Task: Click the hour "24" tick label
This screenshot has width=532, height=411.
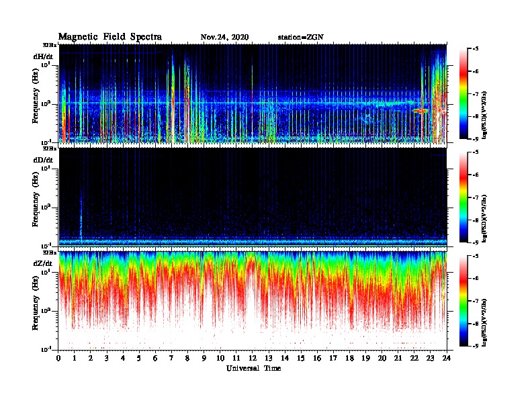Action: tap(447, 359)
